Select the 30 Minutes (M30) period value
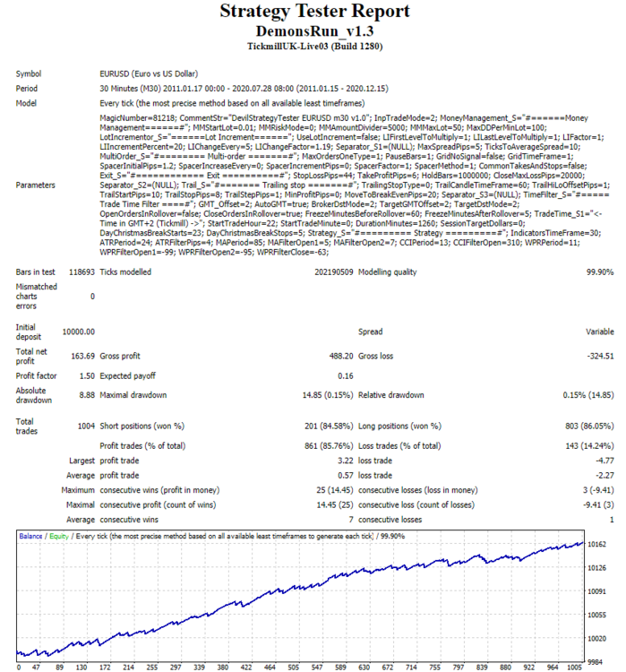This screenshot has width=626, height=672. point(244,89)
